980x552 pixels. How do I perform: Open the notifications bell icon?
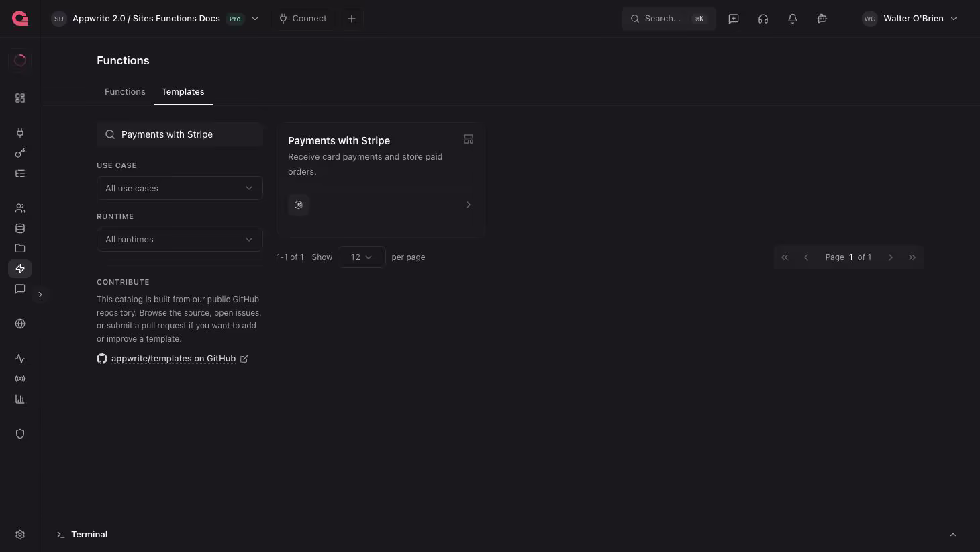pyautogui.click(x=793, y=19)
